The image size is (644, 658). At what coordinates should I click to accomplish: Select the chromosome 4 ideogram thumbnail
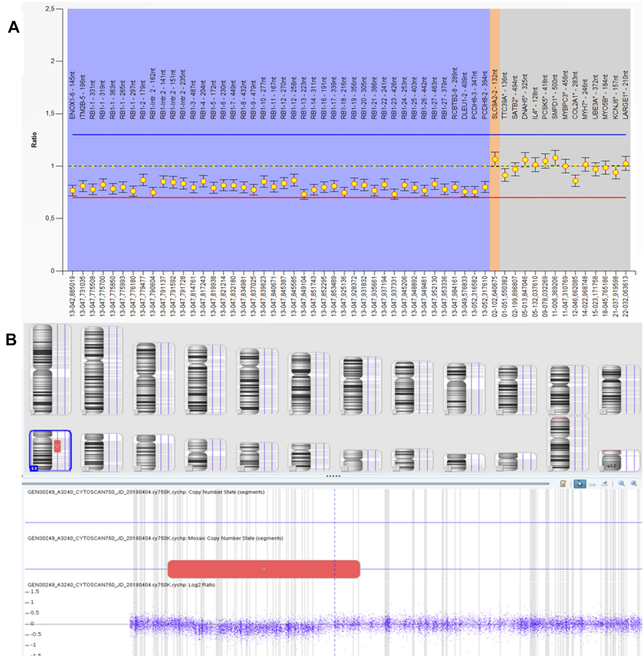(x=205, y=379)
